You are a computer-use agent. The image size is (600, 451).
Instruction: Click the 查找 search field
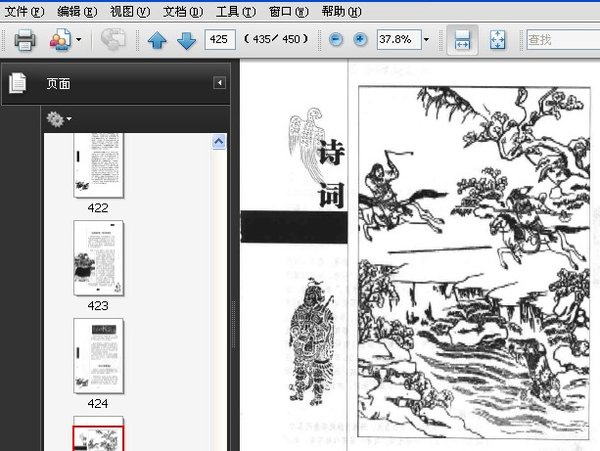pyautogui.click(x=562, y=41)
